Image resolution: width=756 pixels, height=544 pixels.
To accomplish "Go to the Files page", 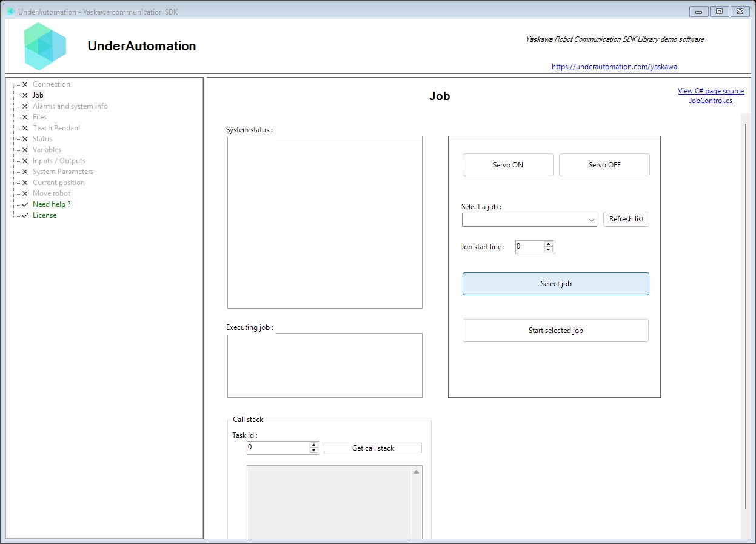I will point(39,117).
